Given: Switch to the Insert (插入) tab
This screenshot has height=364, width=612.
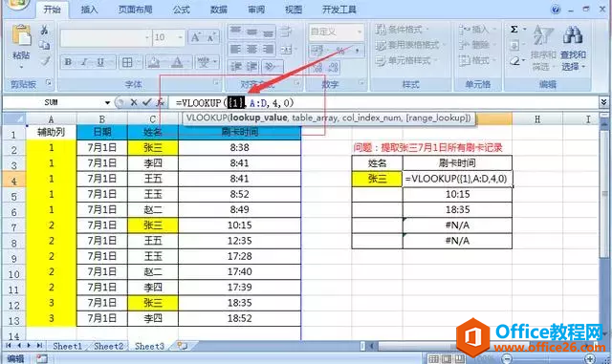Looking at the screenshot, I should point(89,10).
